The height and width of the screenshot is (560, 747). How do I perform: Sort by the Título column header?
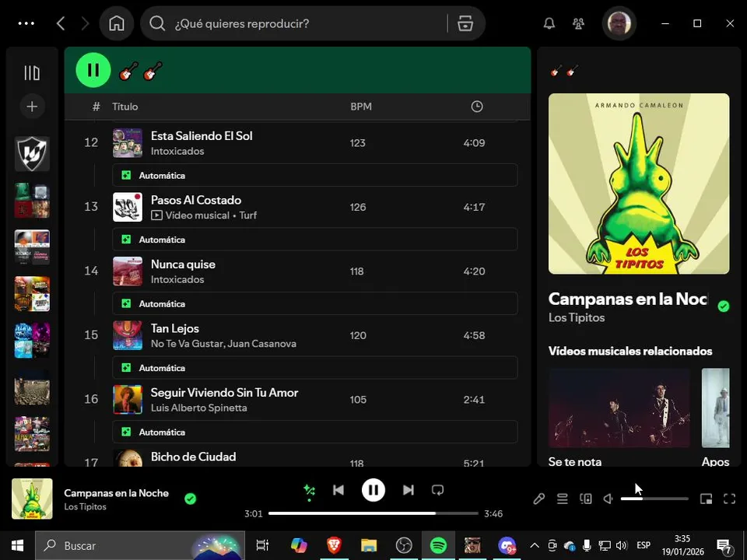point(124,107)
